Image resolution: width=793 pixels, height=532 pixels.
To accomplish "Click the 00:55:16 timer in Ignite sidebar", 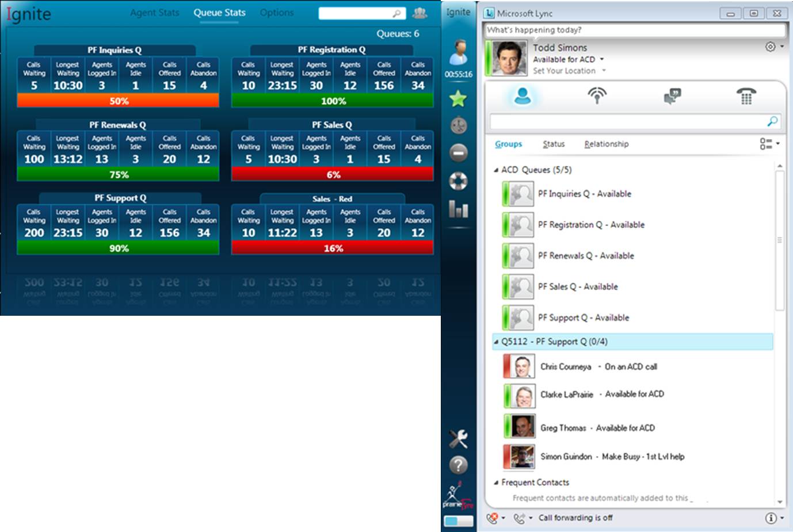I will (458, 74).
